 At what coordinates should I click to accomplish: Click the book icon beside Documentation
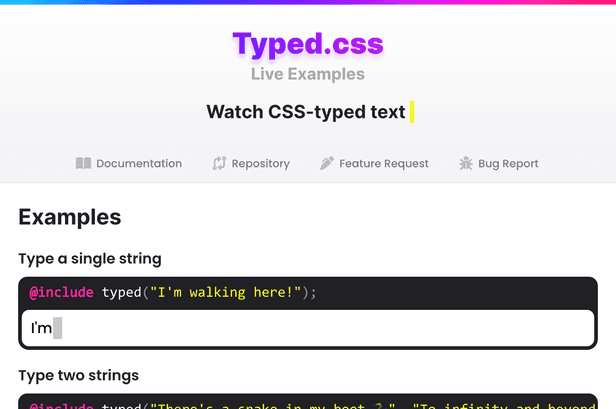pyautogui.click(x=84, y=163)
